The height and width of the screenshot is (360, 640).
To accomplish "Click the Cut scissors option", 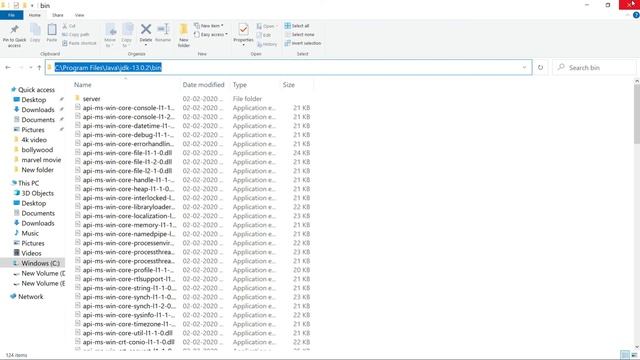I will pyautogui.click(x=69, y=26).
